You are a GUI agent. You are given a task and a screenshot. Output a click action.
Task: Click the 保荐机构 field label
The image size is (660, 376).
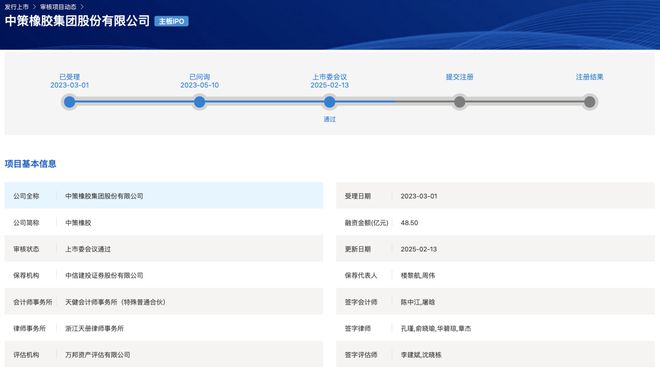26,275
